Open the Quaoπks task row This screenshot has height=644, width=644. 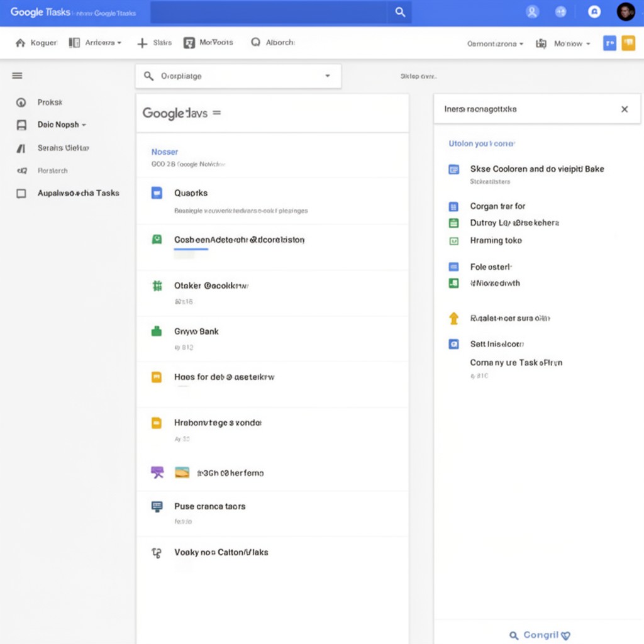tap(272, 201)
